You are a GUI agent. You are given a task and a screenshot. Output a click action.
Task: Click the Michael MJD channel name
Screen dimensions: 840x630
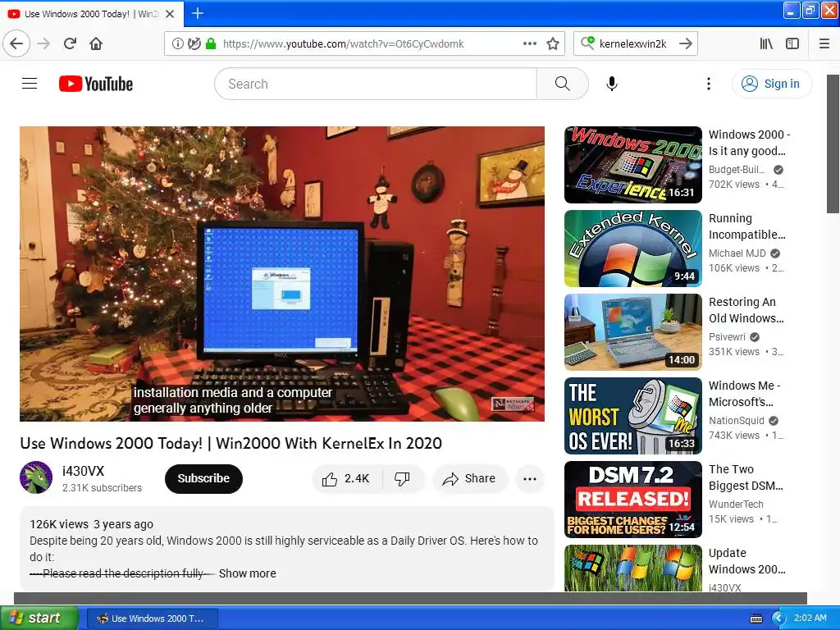pos(737,253)
